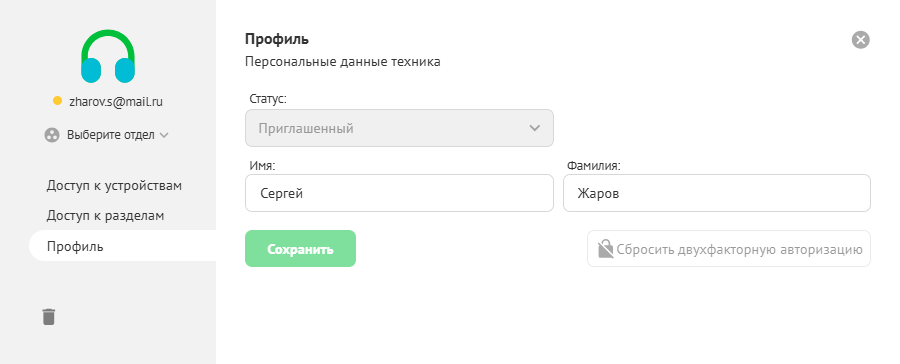Click the department group icon

pos(52,135)
